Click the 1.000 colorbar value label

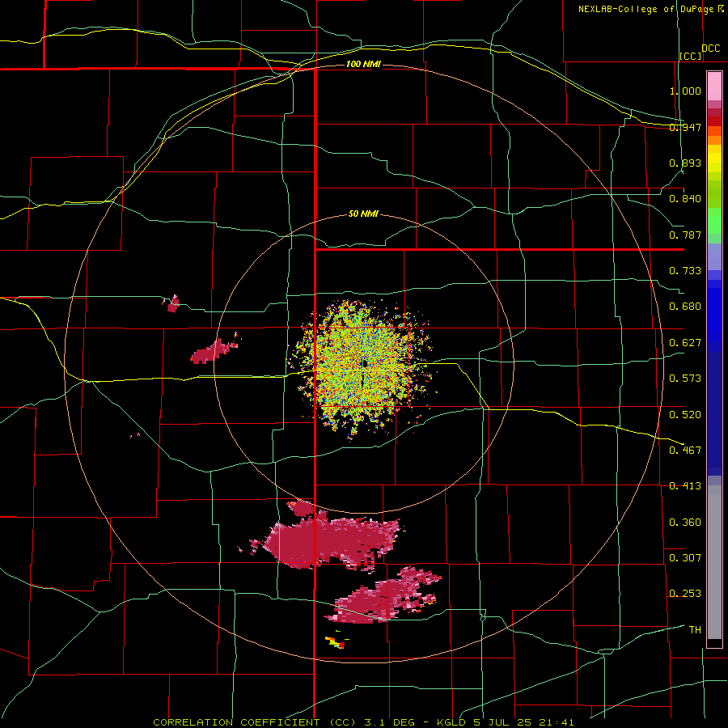pos(685,91)
